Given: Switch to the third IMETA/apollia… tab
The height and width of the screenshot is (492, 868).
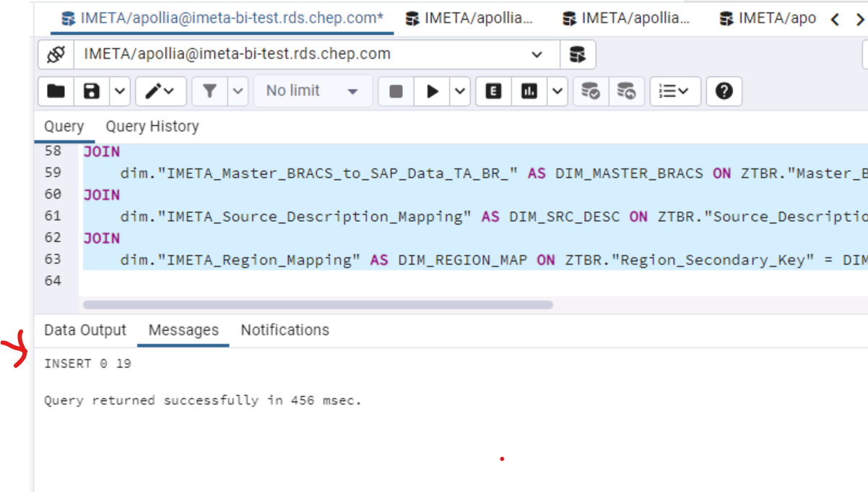Looking at the screenshot, I should click(627, 18).
